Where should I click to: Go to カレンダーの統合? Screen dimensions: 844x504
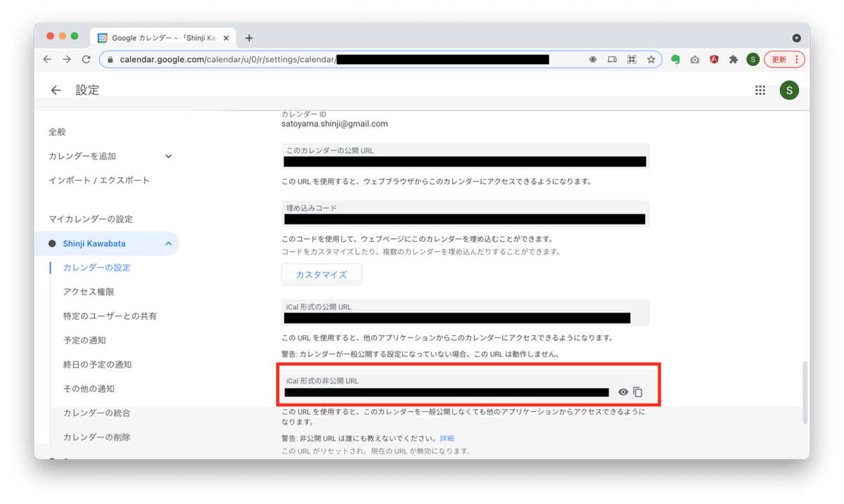click(x=97, y=413)
